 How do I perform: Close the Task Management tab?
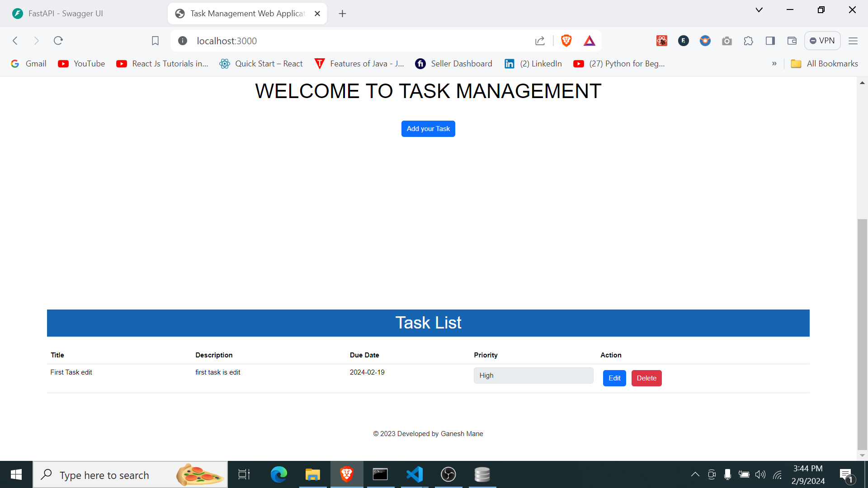tap(317, 14)
